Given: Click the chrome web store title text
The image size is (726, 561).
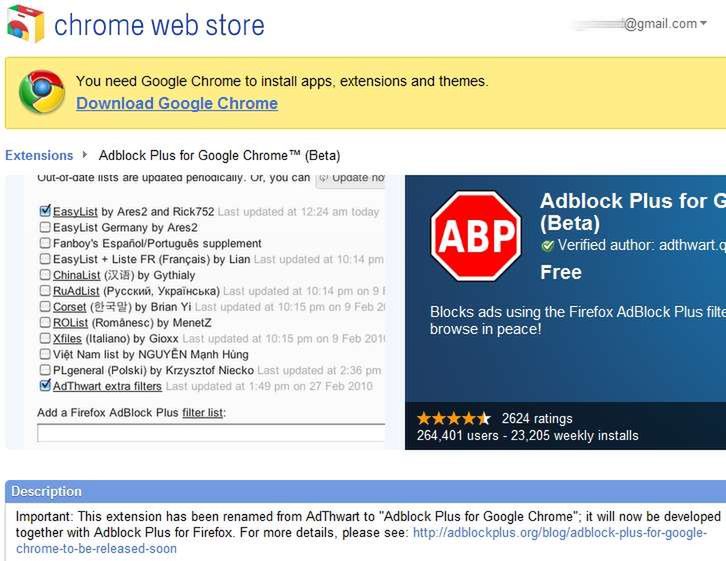Looking at the screenshot, I should pyautogui.click(x=159, y=25).
